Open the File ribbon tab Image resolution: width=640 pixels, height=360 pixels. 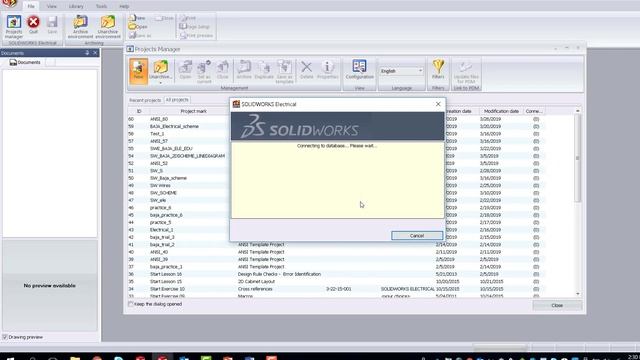coord(31,6)
